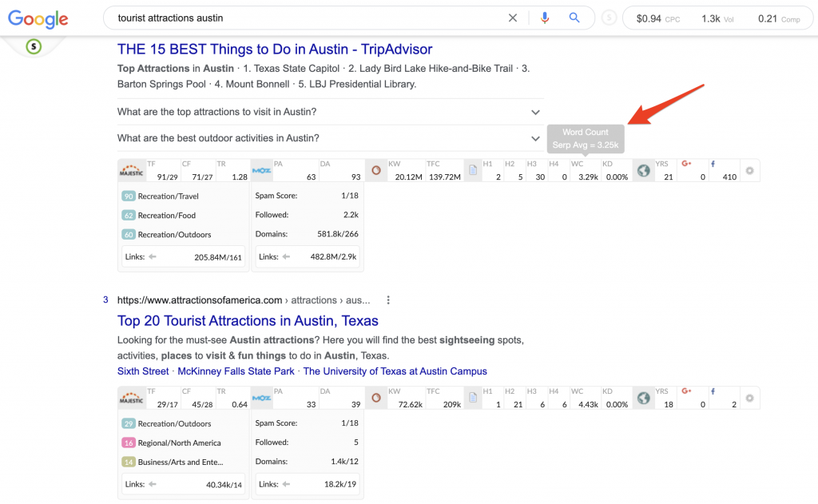This screenshot has height=504, width=818.
Task: Clear the search query with X
Action: point(513,18)
